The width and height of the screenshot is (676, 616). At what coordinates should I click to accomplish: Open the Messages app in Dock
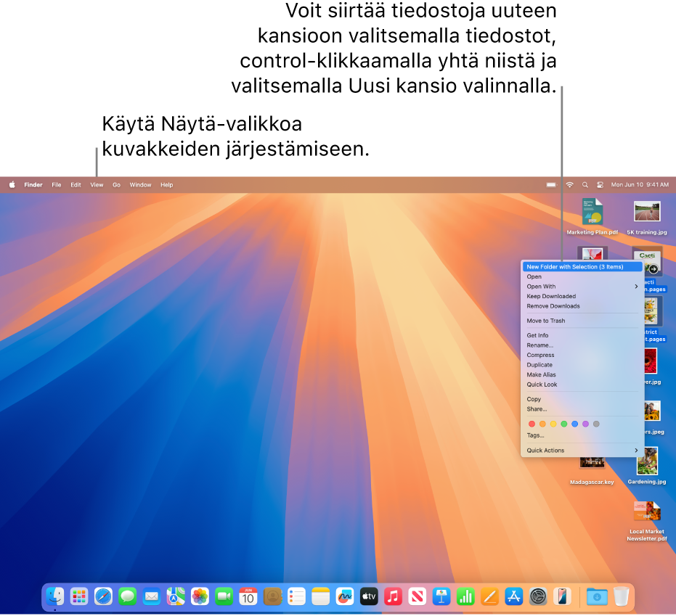128,596
